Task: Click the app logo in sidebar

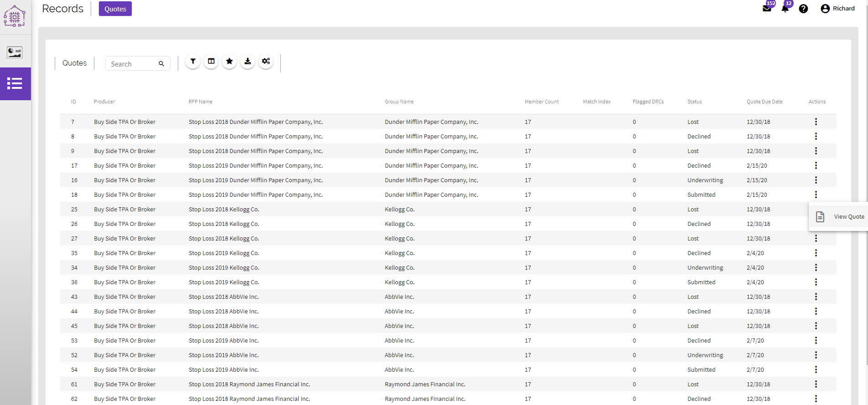Action: [15, 16]
